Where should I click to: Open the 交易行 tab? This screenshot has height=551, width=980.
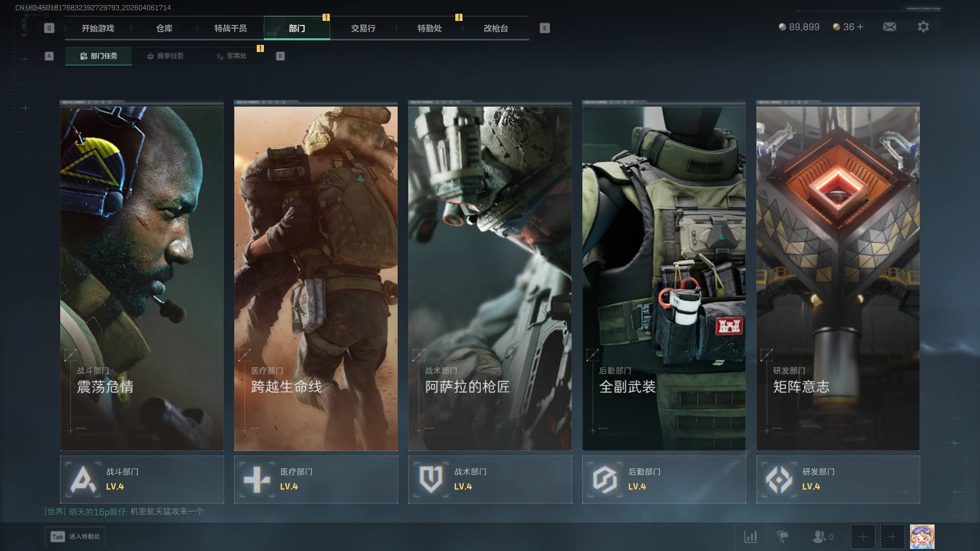pos(363,29)
